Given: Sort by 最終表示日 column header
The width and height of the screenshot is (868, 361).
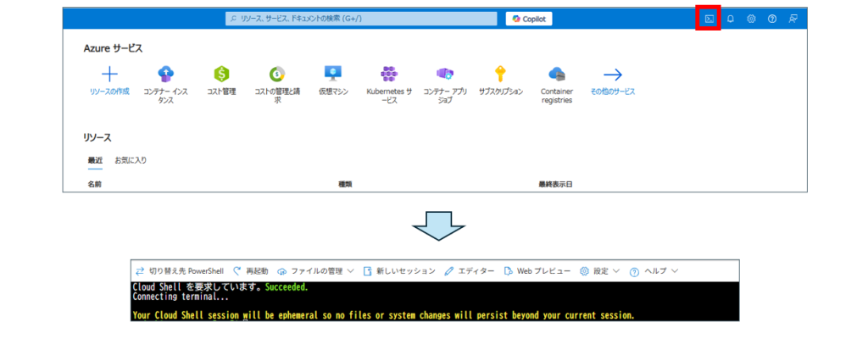Looking at the screenshot, I should point(555,184).
